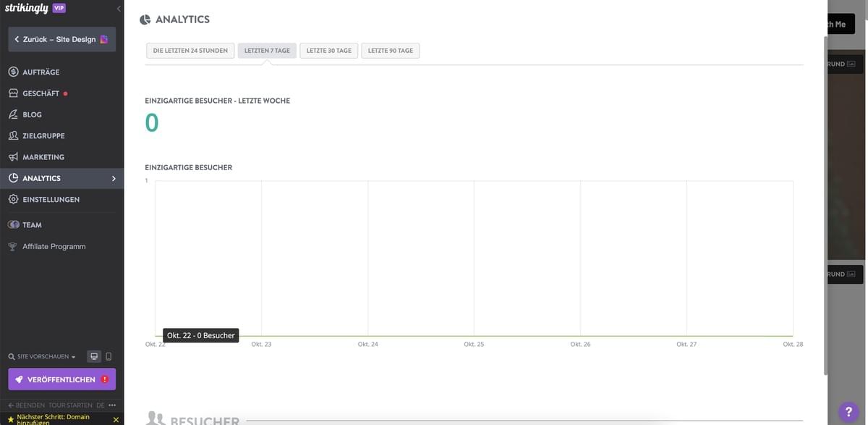Click the Analytics pie icon in sidebar
This screenshot has width=868, height=425.
[13, 178]
